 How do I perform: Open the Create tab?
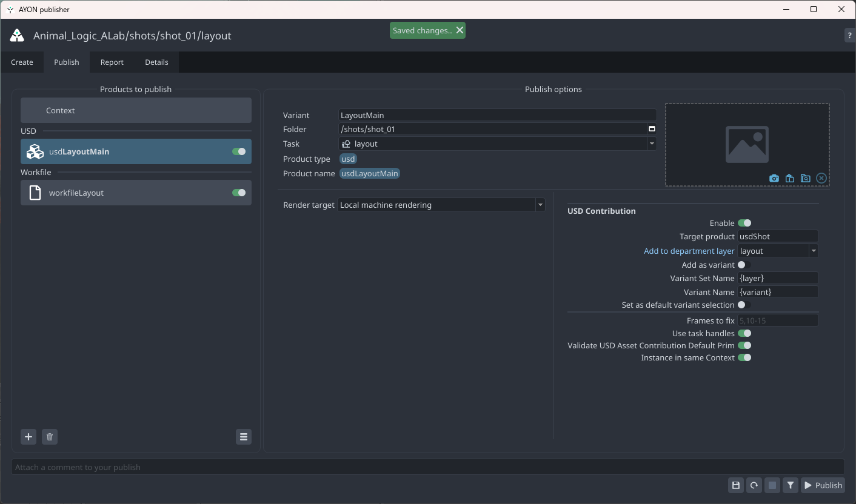coord(22,62)
